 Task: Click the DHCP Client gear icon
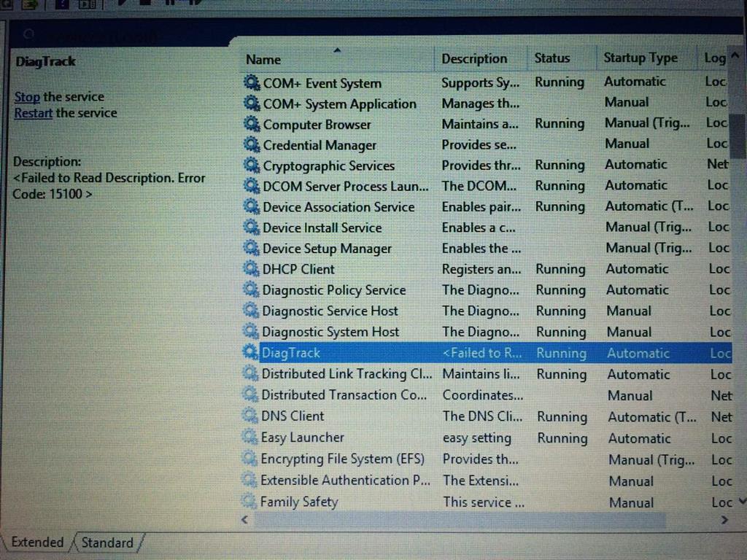click(251, 268)
